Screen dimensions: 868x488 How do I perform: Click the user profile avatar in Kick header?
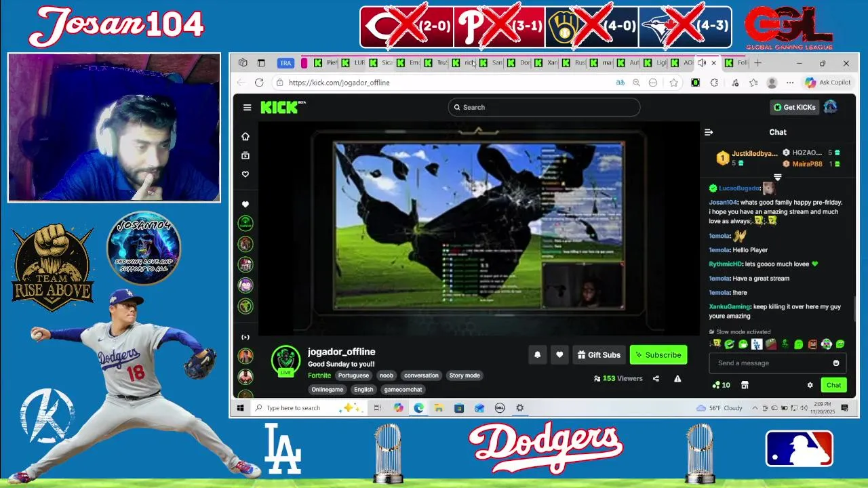tap(830, 107)
